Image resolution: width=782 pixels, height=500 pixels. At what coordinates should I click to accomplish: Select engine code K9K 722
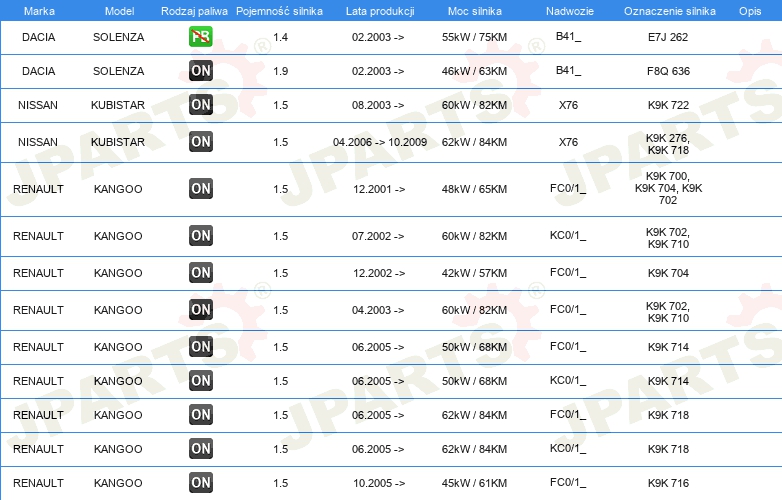(668, 105)
